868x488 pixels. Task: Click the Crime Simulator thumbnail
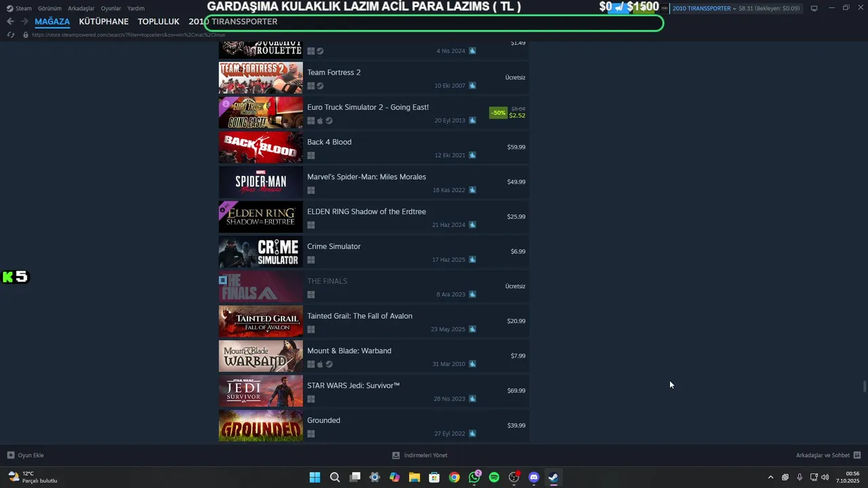coord(260,251)
